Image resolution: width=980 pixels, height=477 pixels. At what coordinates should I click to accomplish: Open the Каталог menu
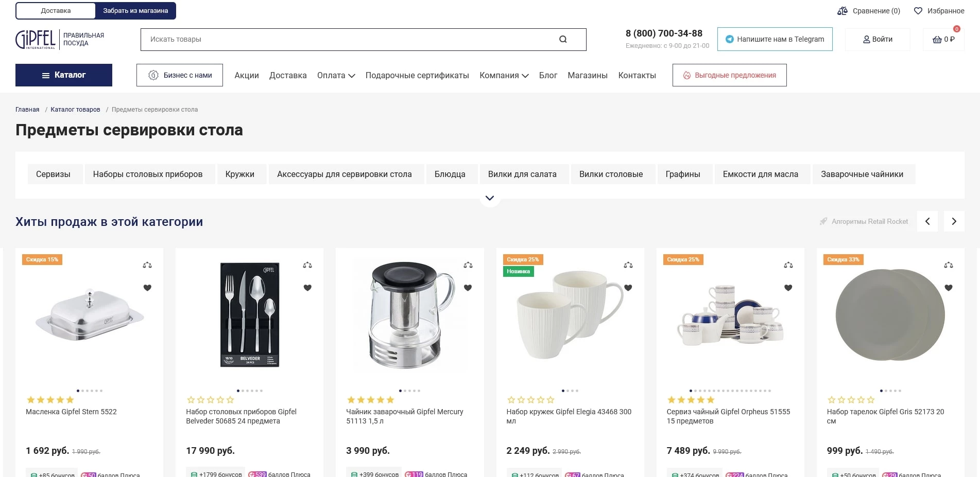coord(64,75)
